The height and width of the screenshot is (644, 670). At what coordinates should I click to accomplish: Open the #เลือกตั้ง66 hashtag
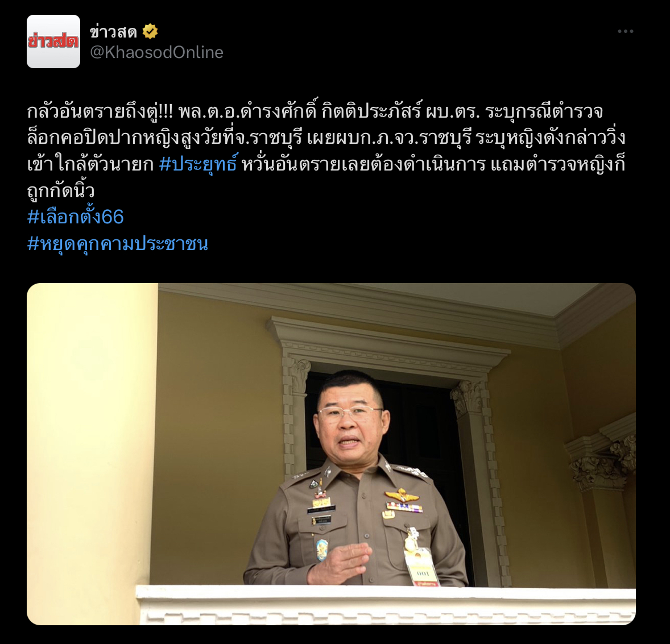75,217
